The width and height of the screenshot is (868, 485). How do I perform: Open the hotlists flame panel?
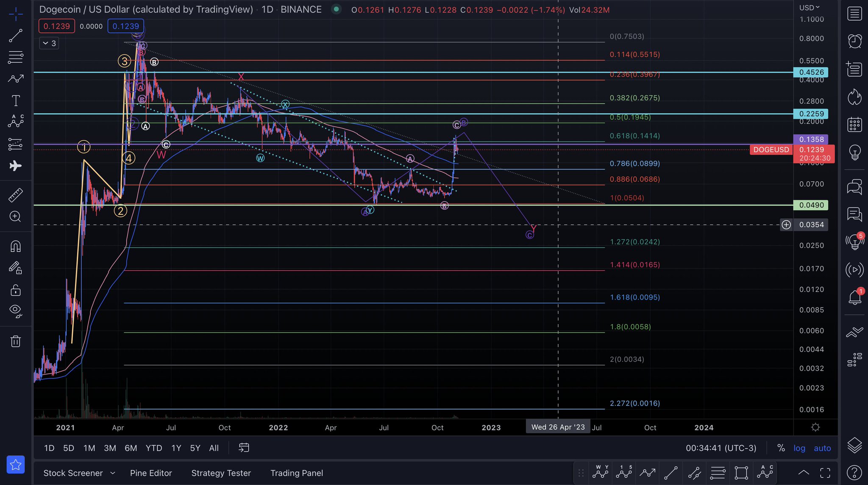[x=854, y=97]
